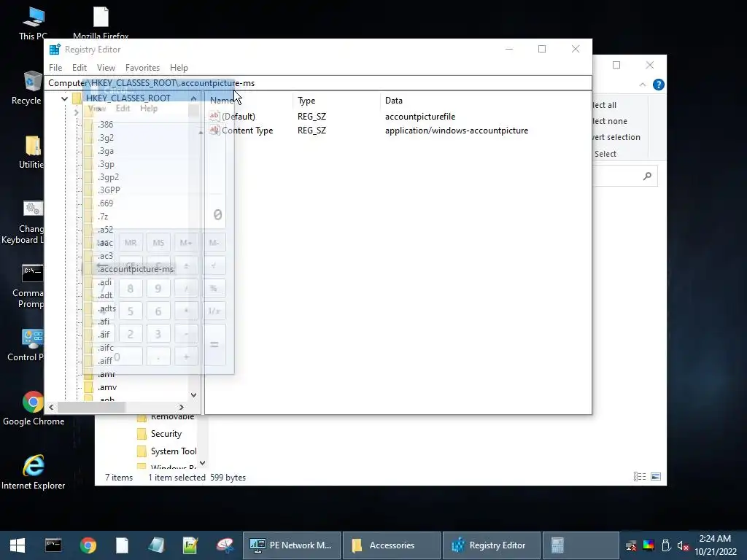Click the tree's horizontal scroll right arrow
Viewport: 747px width, 560px height.
click(181, 407)
